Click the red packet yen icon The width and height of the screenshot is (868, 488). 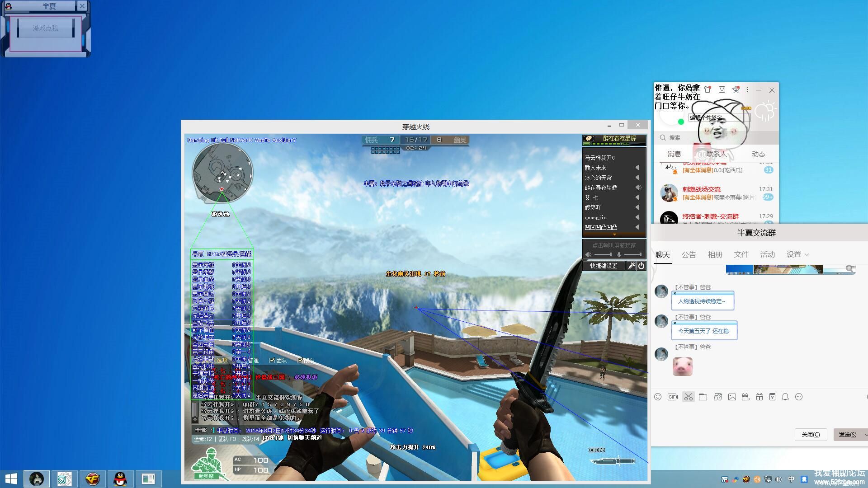tap(772, 397)
